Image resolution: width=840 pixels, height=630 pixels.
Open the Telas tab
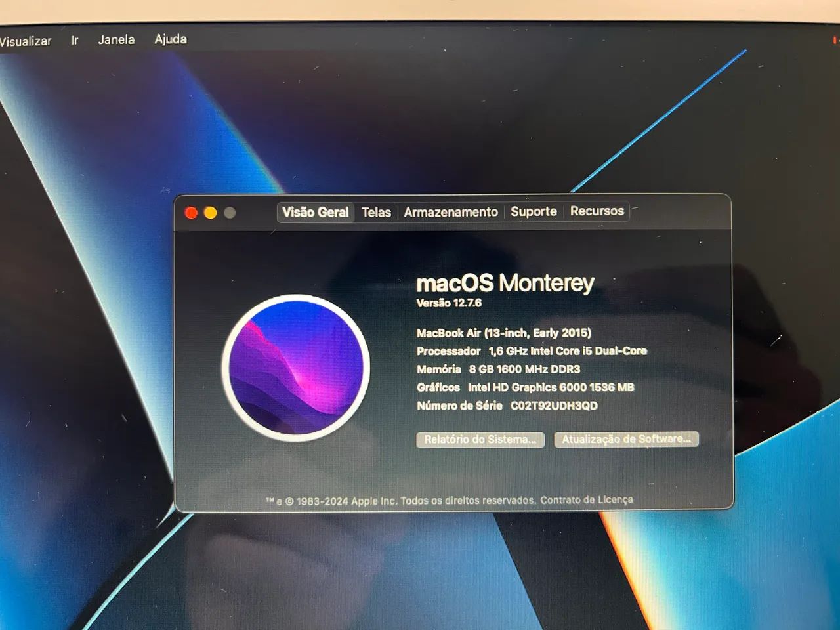tap(376, 212)
